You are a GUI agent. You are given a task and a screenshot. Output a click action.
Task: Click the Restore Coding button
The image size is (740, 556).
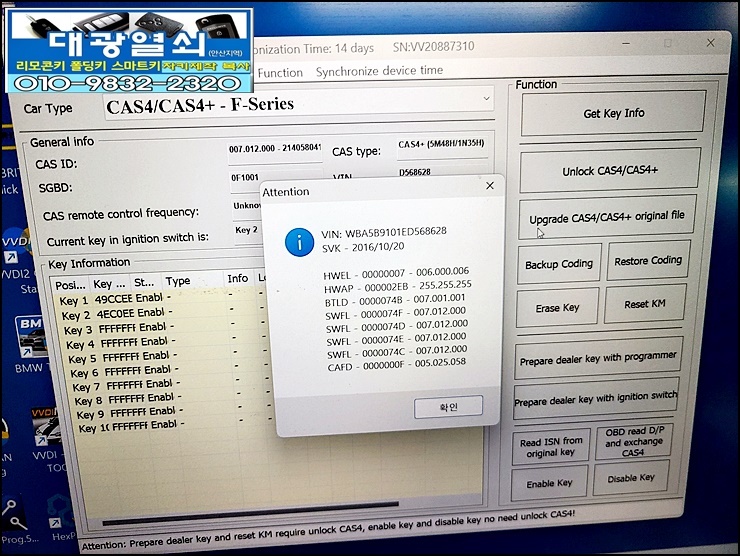point(648,261)
